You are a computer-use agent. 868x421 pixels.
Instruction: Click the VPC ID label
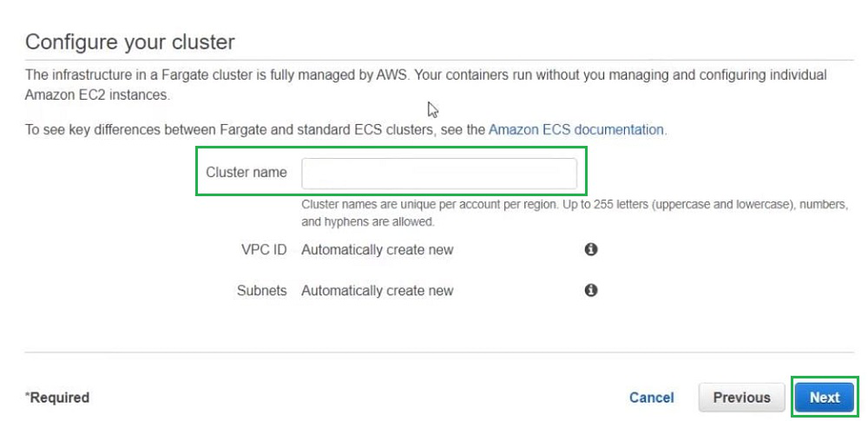pyautogui.click(x=263, y=250)
